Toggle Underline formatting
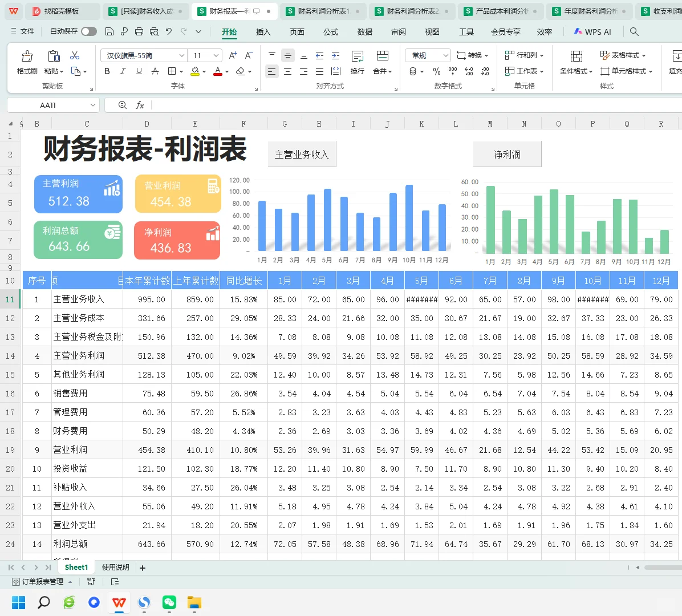This screenshot has width=682, height=616. tap(139, 71)
